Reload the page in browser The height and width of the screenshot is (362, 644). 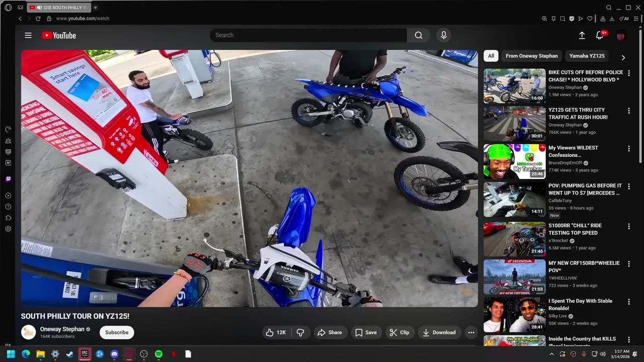38,19
